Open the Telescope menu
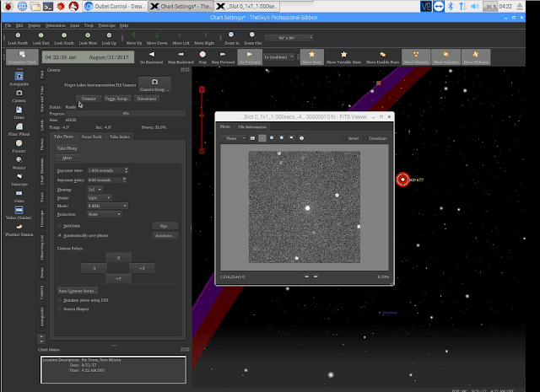Viewport: 540px width, 392px height. [x=107, y=25]
